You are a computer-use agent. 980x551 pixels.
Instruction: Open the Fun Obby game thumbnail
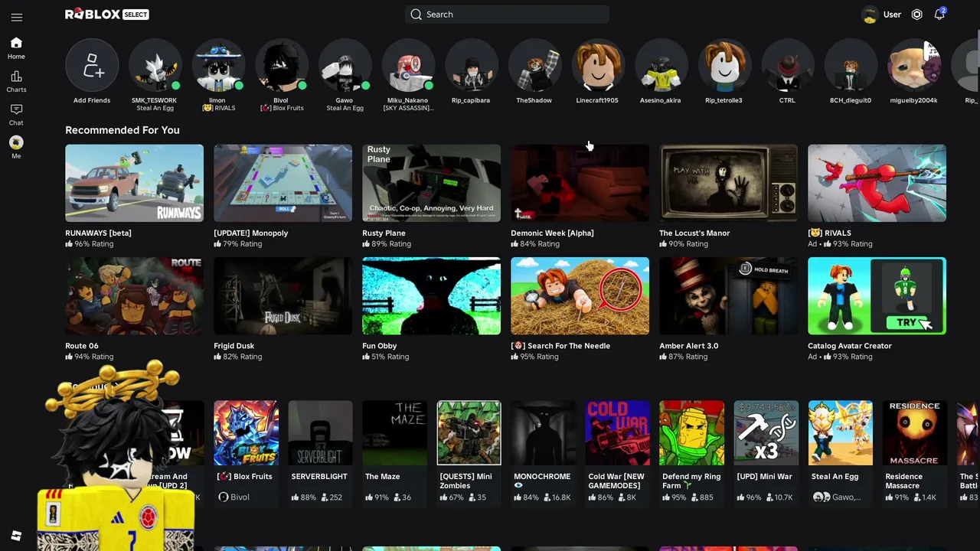point(431,296)
